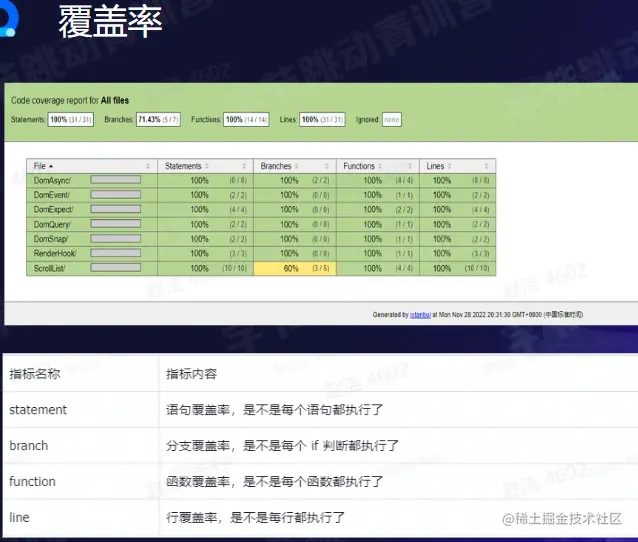Follow the istanbul link in the footer

coord(420,315)
